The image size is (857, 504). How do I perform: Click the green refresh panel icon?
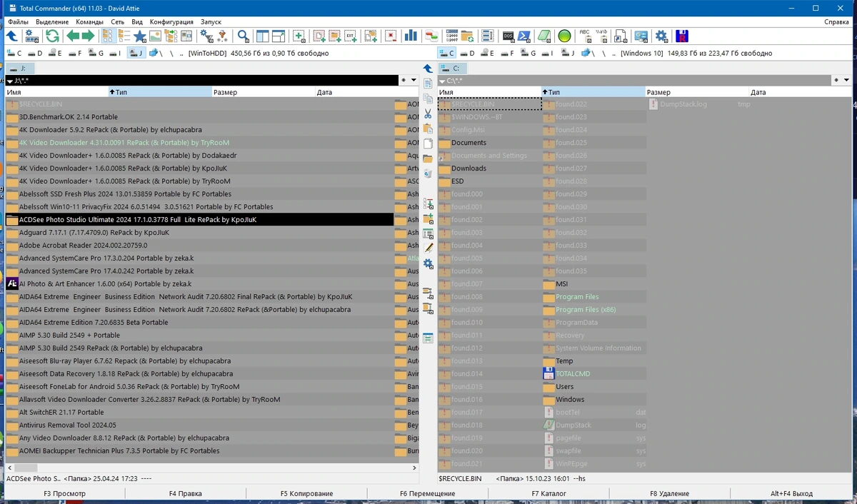[x=53, y=36]
